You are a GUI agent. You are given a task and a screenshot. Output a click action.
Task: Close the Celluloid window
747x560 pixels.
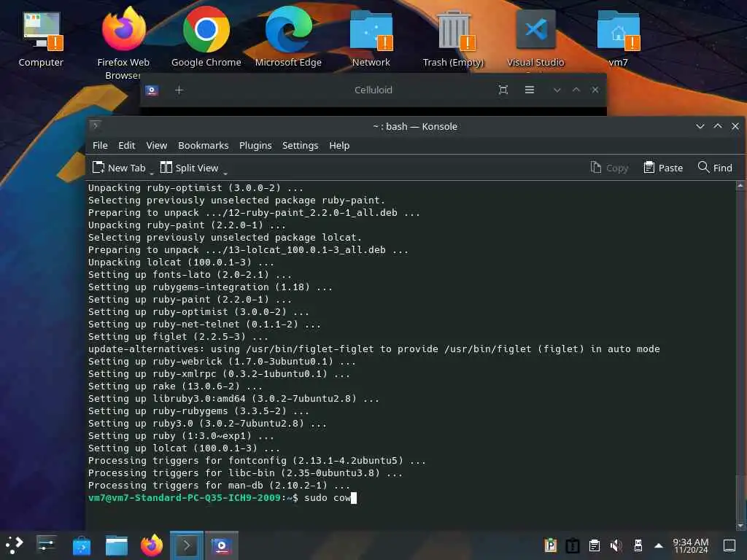click(595, 90)
